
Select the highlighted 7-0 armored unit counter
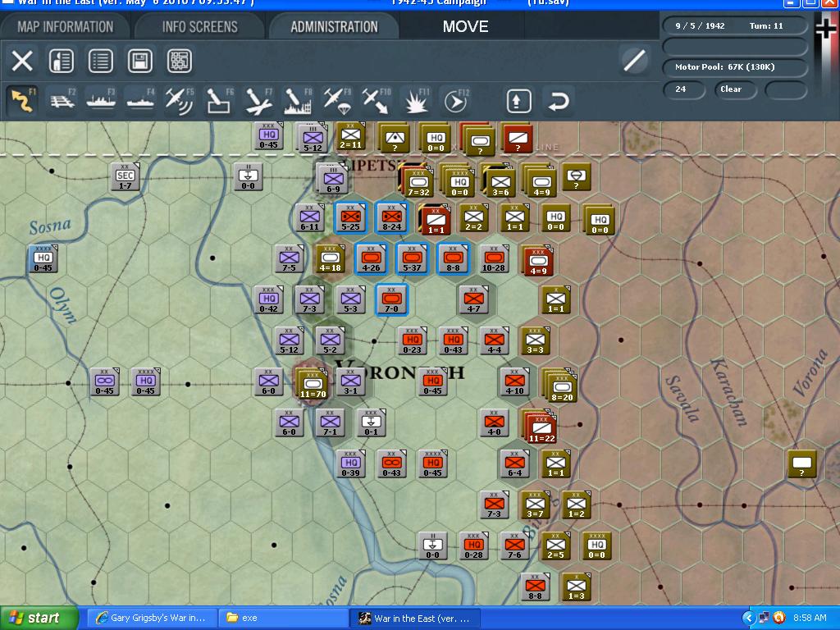pos(391,300)
